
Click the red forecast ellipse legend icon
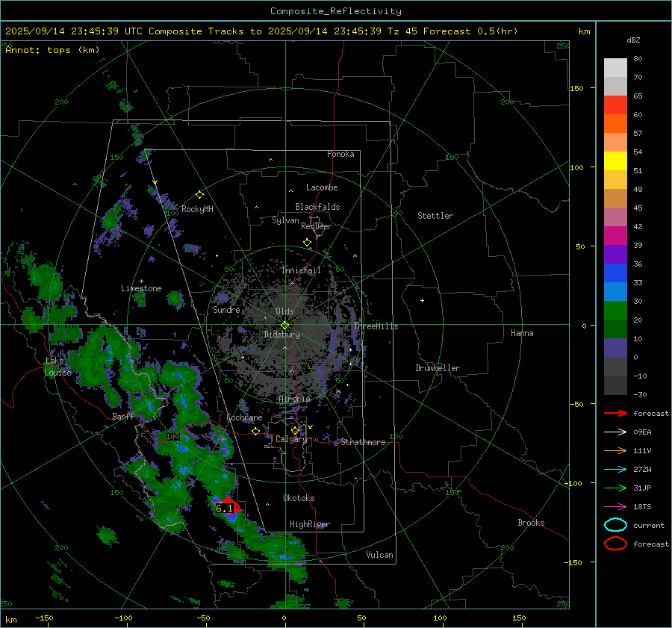pos(615,544)
